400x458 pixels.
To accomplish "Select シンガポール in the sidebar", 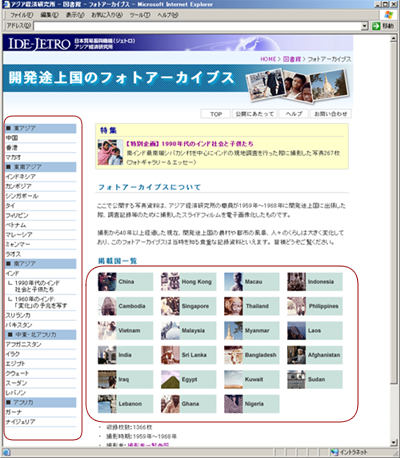I will coord(22,196).
